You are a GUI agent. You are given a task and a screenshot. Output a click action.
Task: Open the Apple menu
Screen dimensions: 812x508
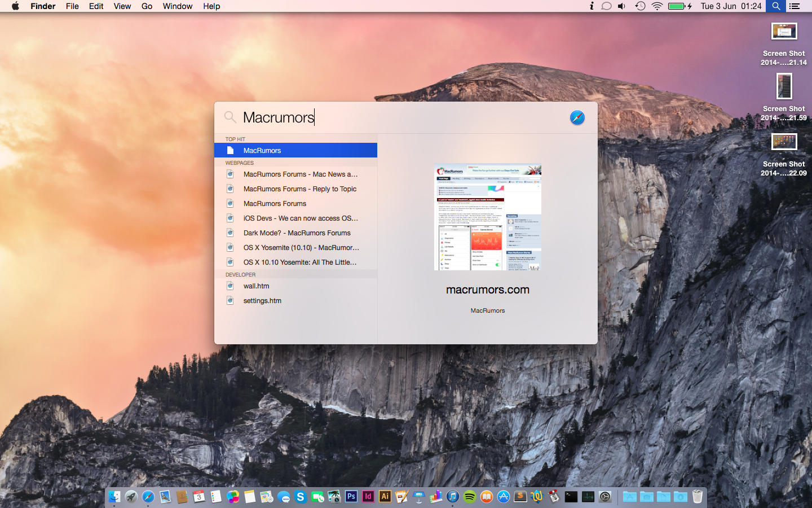(x=15, y=6)
